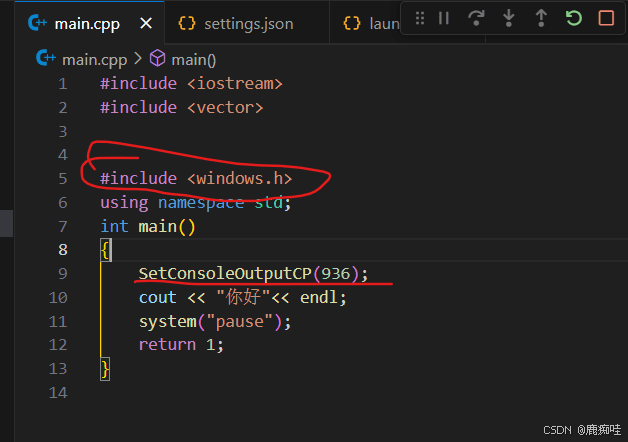Restart the debug session
The height and width of the screenshot is (442, 628).
(574, 18)
